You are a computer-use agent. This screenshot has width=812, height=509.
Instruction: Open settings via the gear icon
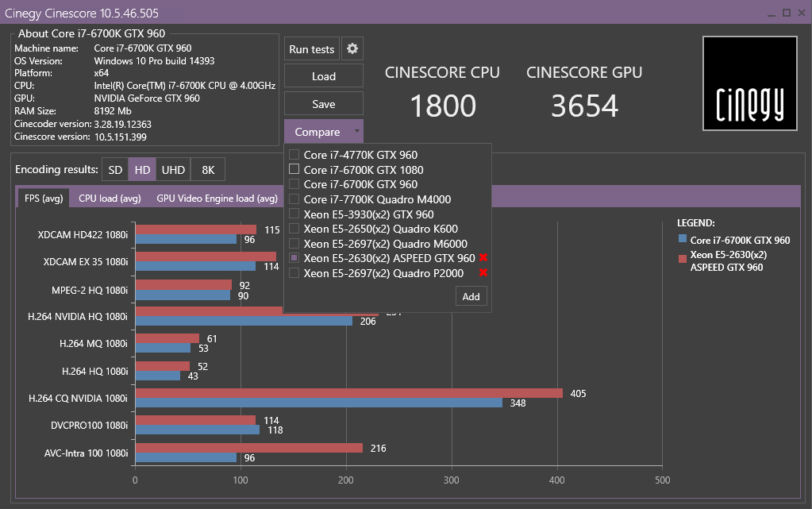point(352,48)
